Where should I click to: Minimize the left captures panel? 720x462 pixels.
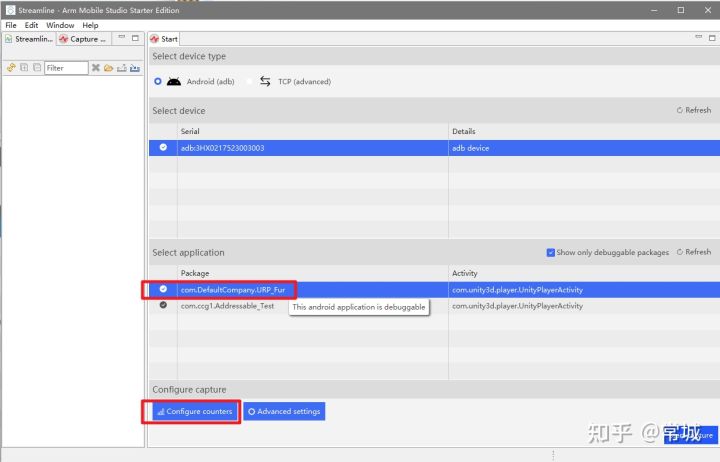click(x=121, y=38)
